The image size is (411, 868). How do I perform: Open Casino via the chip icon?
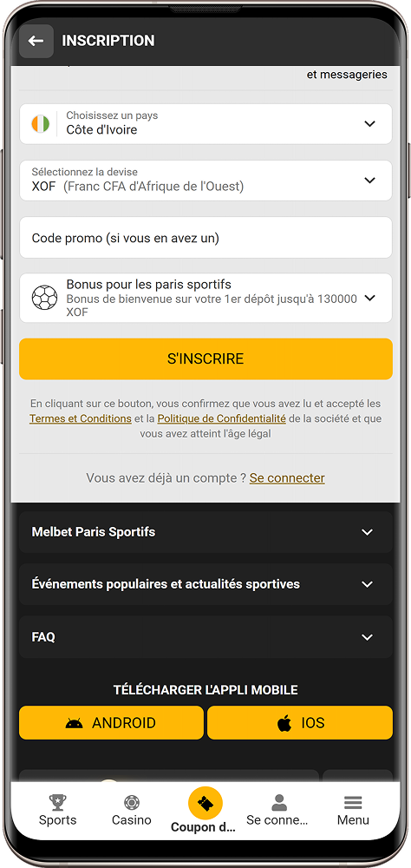(x=132, y=802)
